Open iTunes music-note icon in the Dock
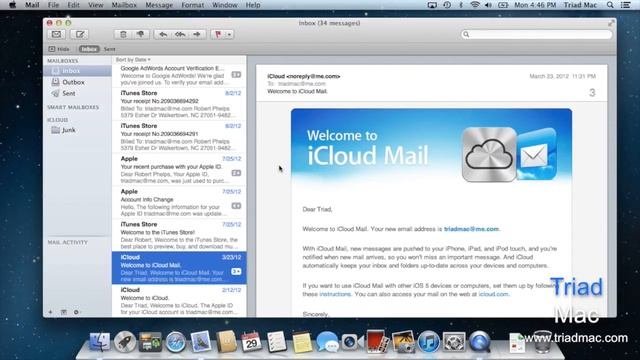 coord(429,342)
